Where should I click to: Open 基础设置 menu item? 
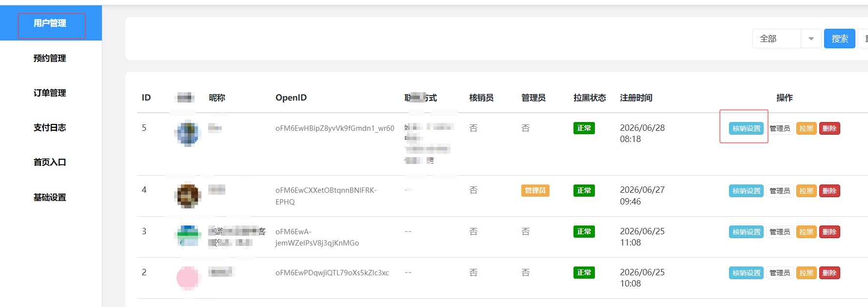51,197
